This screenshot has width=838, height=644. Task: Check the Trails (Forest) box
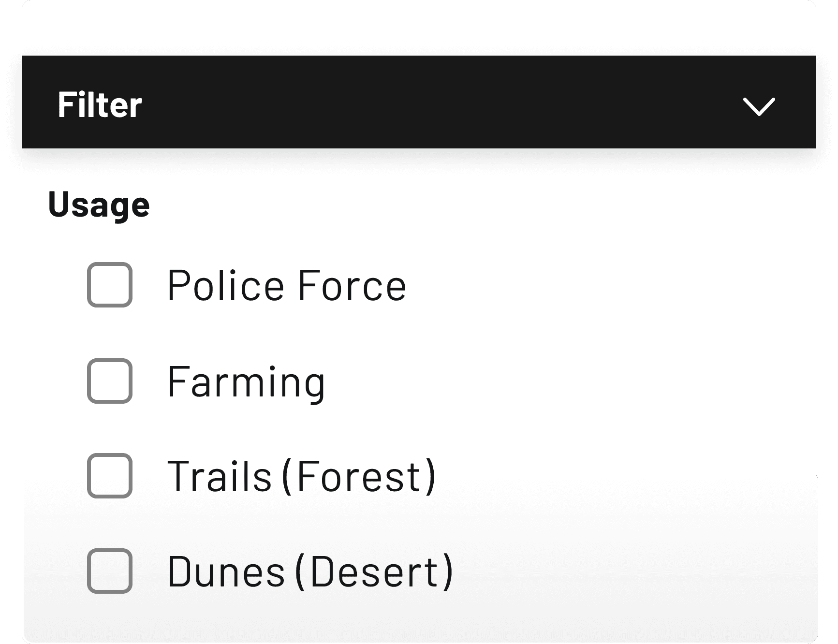tap(110, 476)
